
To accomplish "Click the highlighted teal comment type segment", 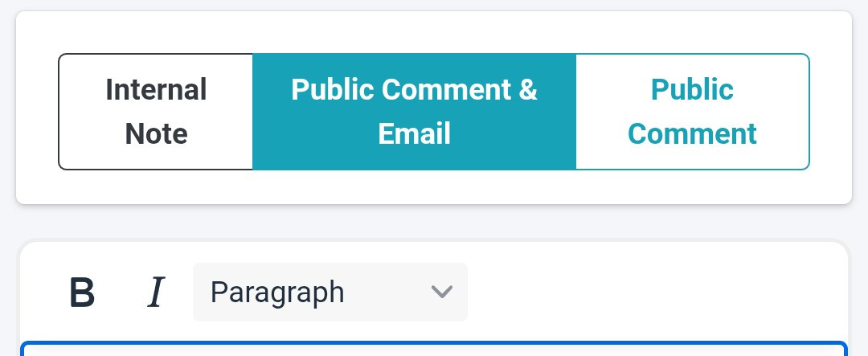I will click(x=414, y=112).
